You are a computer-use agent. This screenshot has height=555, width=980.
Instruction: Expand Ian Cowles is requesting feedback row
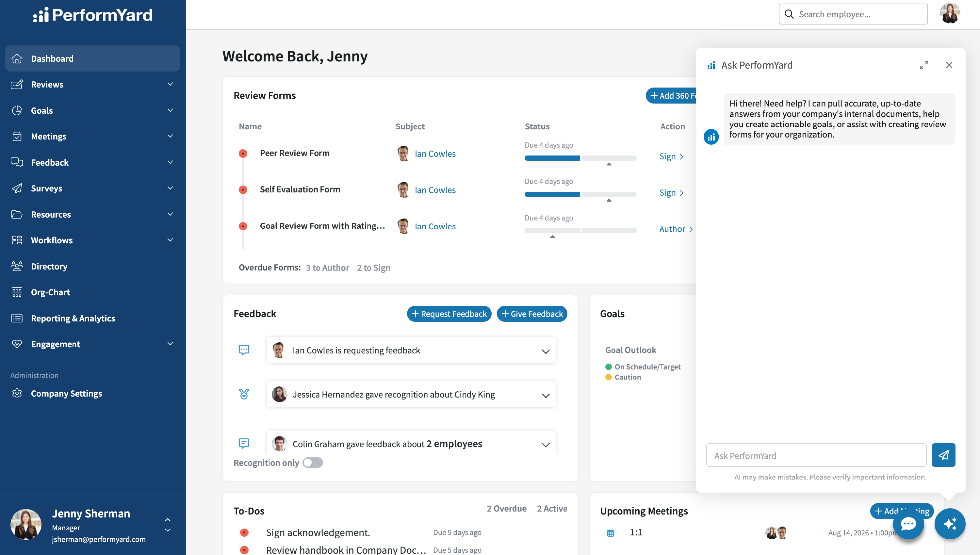pyautogui.click(x=546, y=351)
